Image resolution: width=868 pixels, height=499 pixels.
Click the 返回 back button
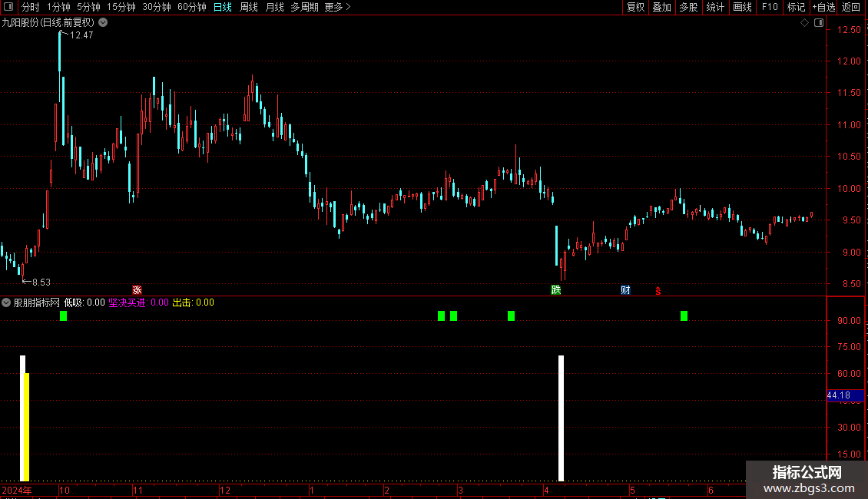click(851, 7)
